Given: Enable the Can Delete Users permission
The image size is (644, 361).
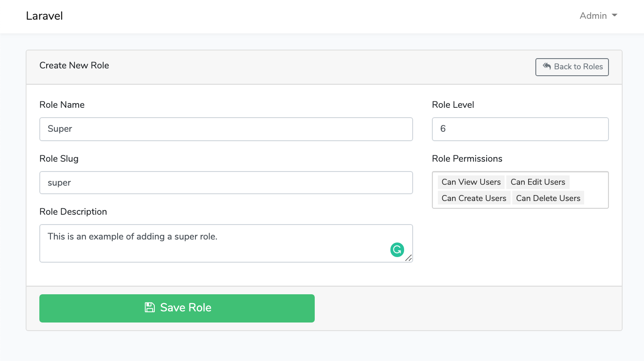Looking at the screenshot, I should pyautogui.click(x=548, y=198).
